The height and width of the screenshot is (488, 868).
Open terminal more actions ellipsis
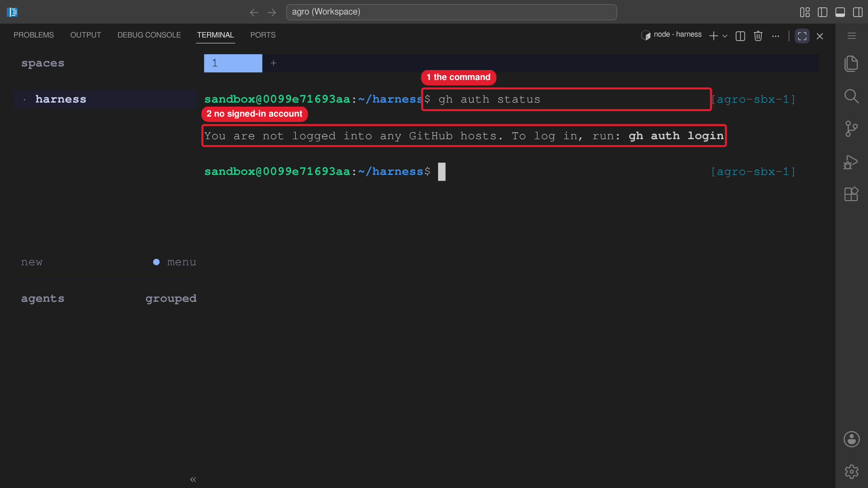pos(776,36)
